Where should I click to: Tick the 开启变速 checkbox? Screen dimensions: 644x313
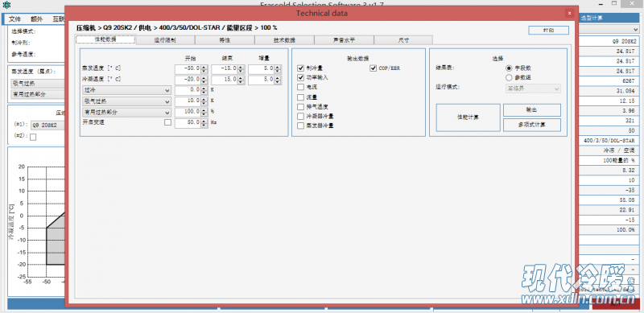coord(167,122)
